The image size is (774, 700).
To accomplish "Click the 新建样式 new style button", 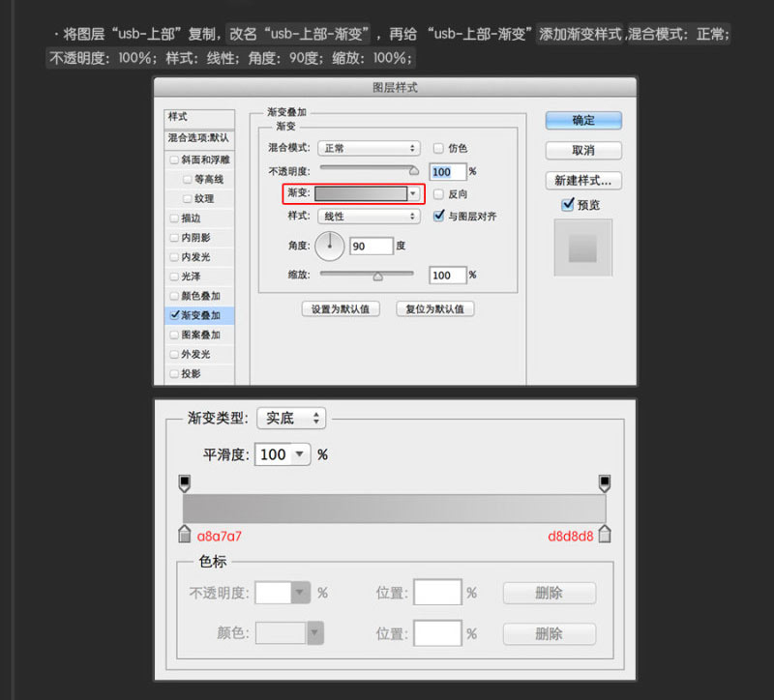I will pyautogui.click(x=582, y=180).
